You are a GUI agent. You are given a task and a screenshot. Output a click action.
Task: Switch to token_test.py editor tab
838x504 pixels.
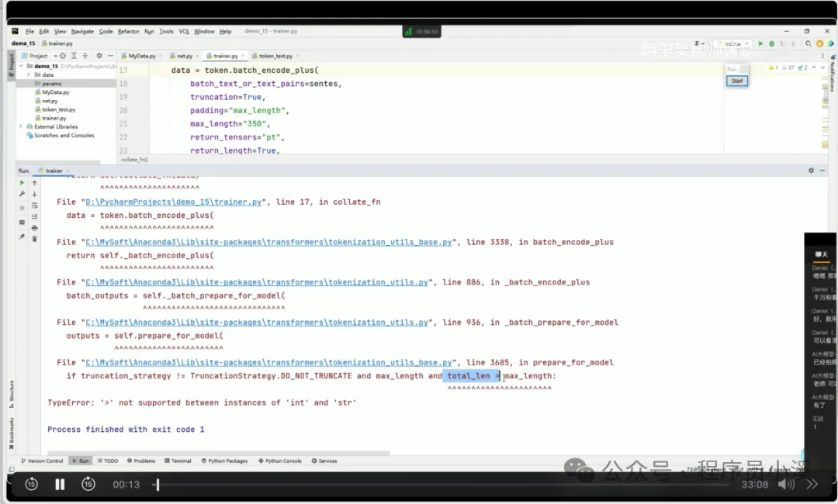click(x=275, y=56)
